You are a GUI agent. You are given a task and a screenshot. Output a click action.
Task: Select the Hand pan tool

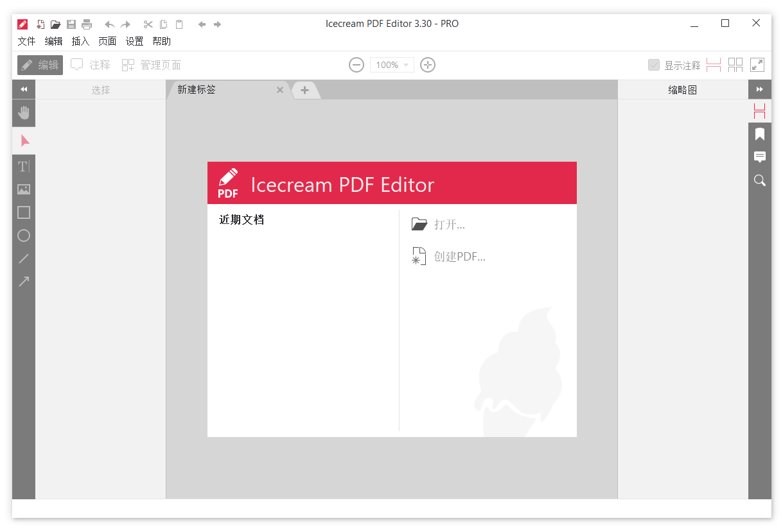[24, 114]
